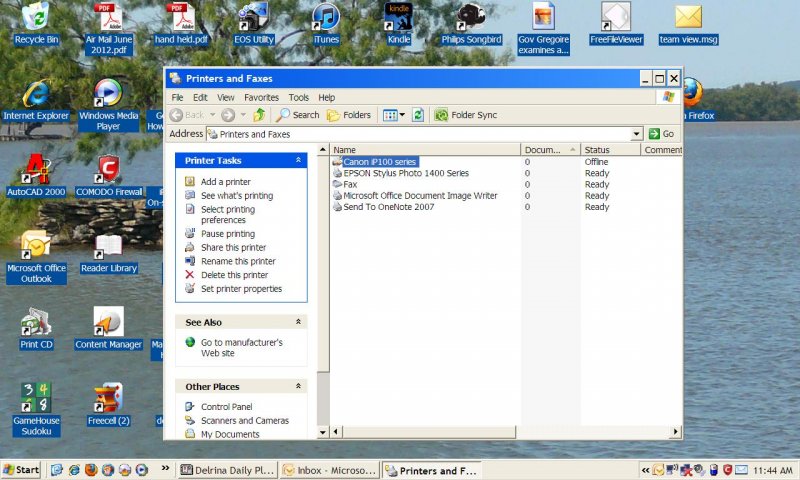
Task: Collapse the Printer Tasks panel
Action: tap(298, 160)
